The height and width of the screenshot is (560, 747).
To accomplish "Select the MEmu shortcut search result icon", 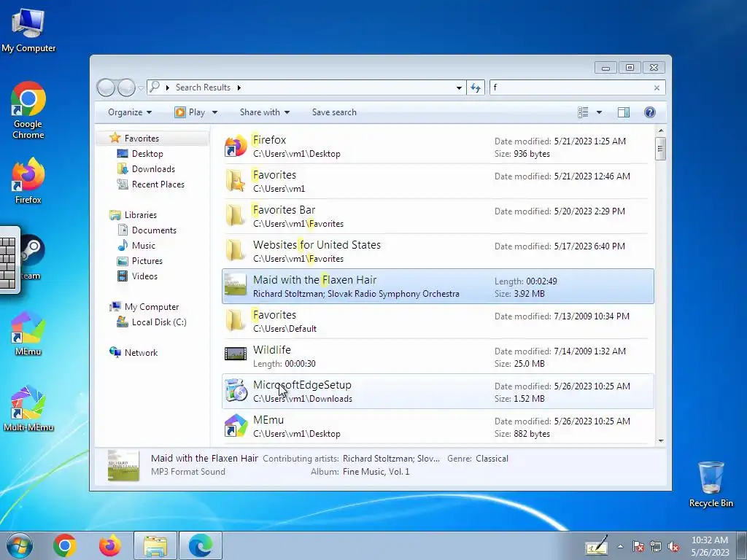I will click(236, 426).
